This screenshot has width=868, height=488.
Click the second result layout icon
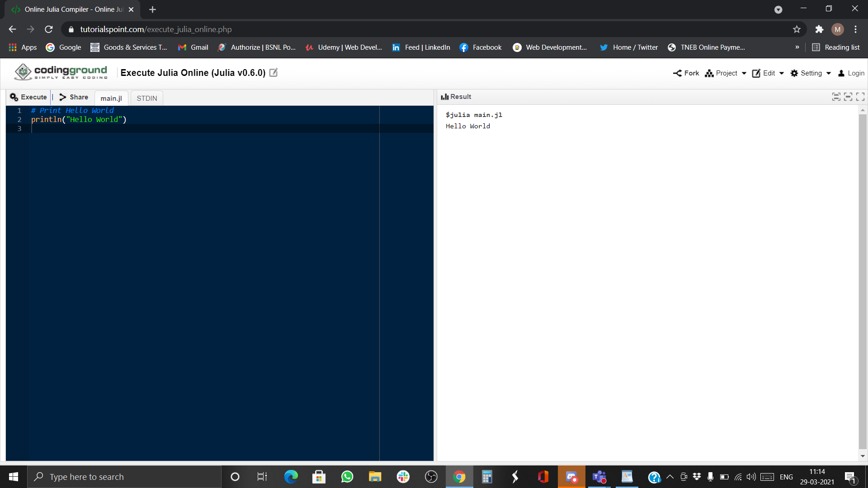pos(848,97)
